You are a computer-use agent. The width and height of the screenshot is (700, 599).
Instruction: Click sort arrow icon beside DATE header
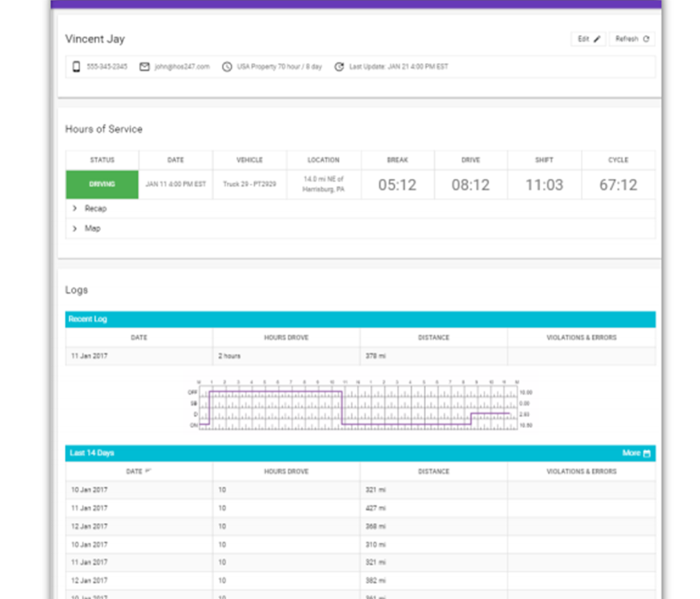pyautogui.click(x=148, y=471)
